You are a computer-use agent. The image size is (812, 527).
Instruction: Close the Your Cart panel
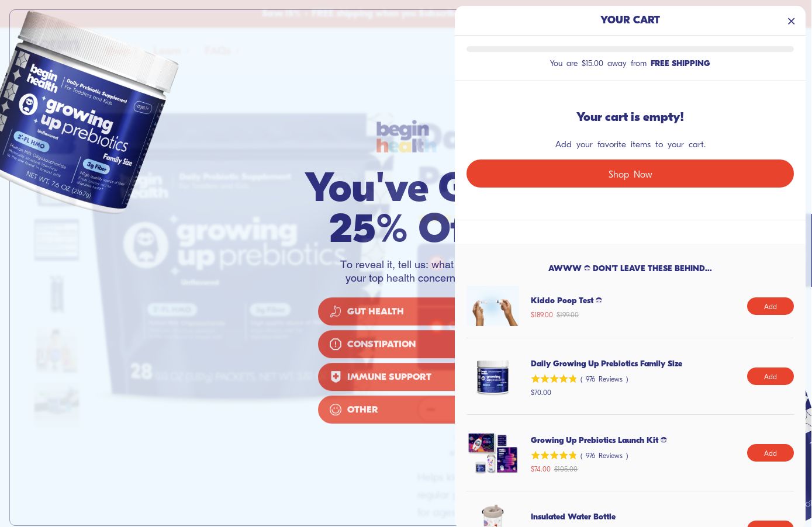click(791, 21)
